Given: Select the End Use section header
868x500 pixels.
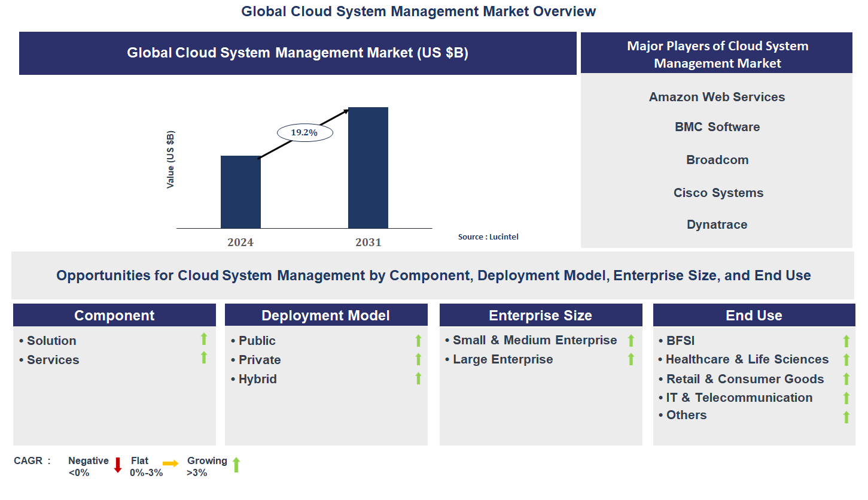Looking at the screenshot, I should pyautogui.click(x=754, y=316).
